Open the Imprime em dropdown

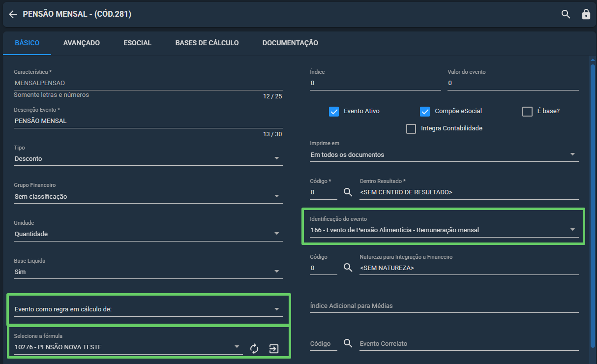pyautogui.click(x=444, y=154)
